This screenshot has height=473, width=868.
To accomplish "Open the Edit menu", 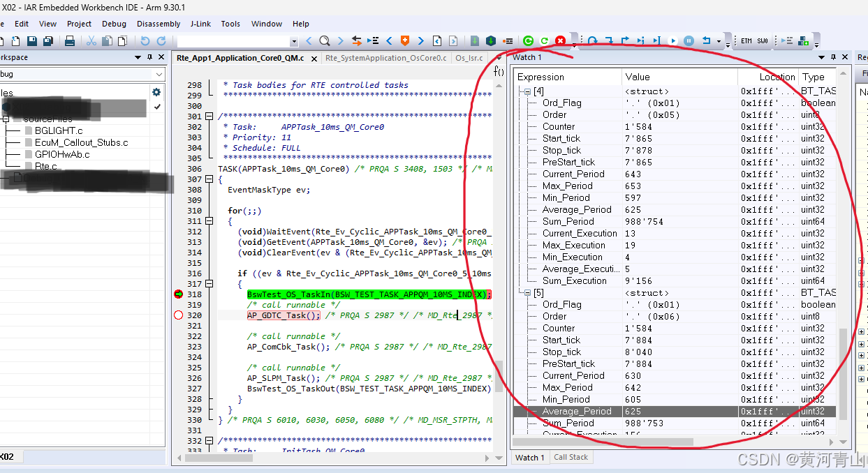I will pyautogui.click(x=22, y=24).
